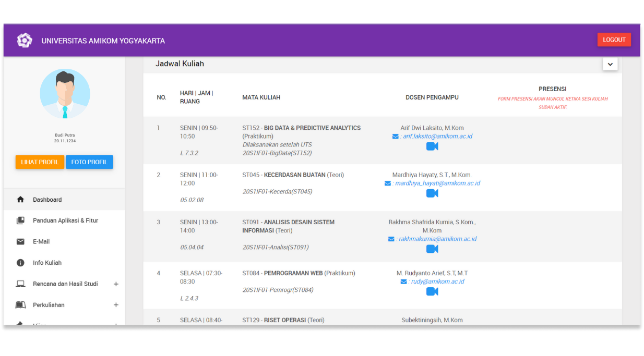This screenshot has width=644, height=356.
Task: Click the LOGOUT button
Action: tap(614, 40)
